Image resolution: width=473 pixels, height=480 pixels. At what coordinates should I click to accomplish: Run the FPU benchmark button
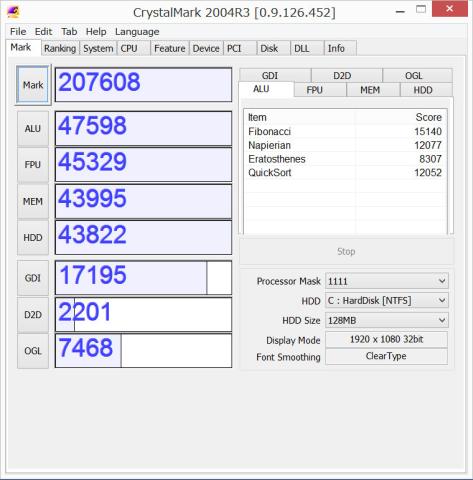(x=33, y=165)
